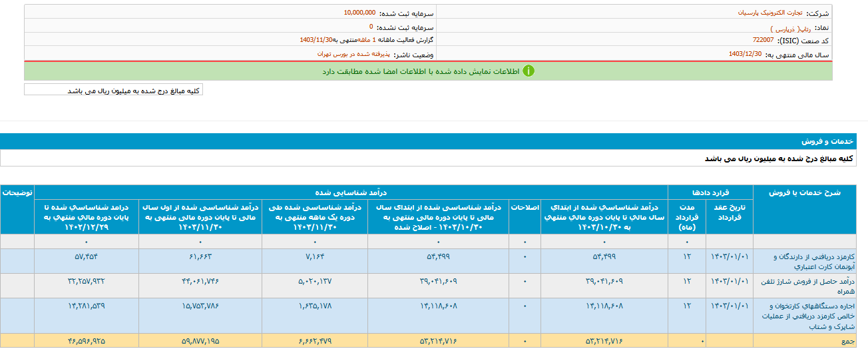Click the green info icon in the banner

(x=528, y=71)
